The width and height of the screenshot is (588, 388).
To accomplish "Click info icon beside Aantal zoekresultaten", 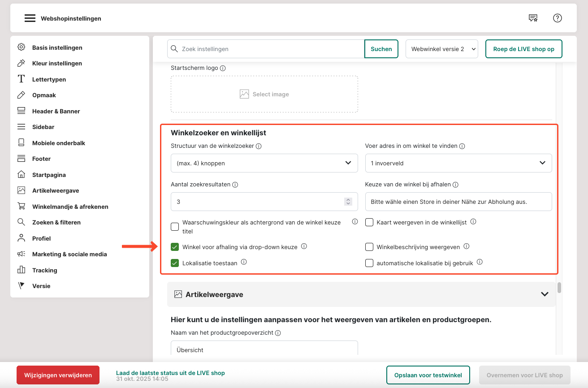I will pyautogui.click(x=235, y=185).
